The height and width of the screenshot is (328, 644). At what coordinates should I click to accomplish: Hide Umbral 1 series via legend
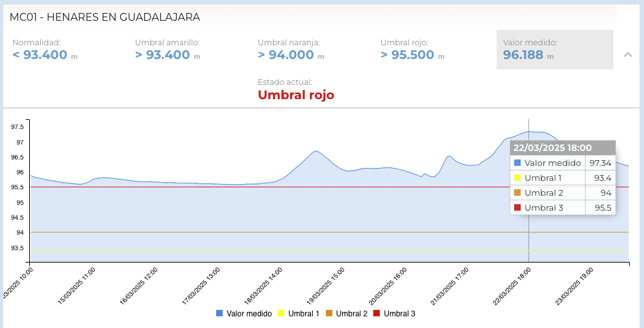click(298, 314)
